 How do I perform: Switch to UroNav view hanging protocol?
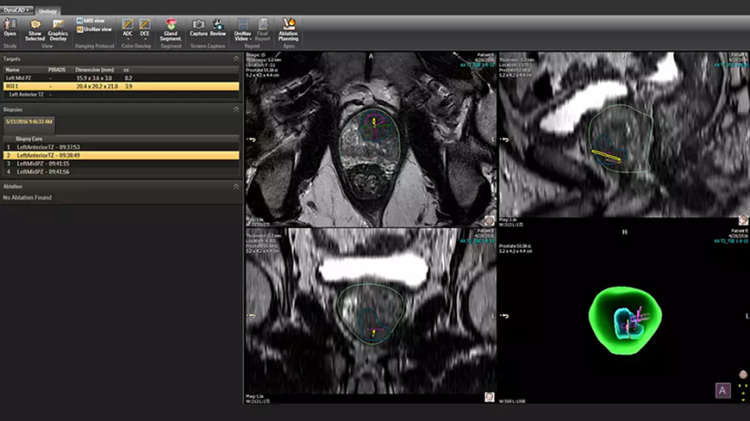click(x=93, y=30)
